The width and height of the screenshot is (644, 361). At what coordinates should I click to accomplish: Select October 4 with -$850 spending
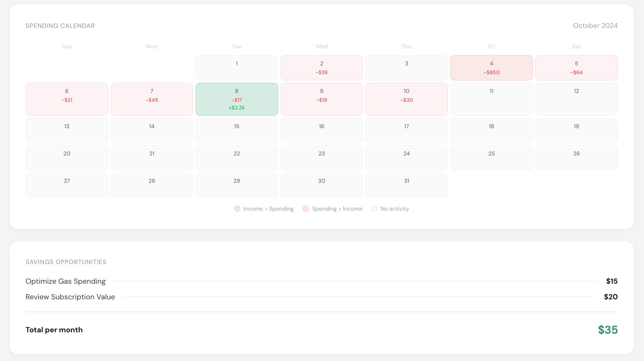491,68
